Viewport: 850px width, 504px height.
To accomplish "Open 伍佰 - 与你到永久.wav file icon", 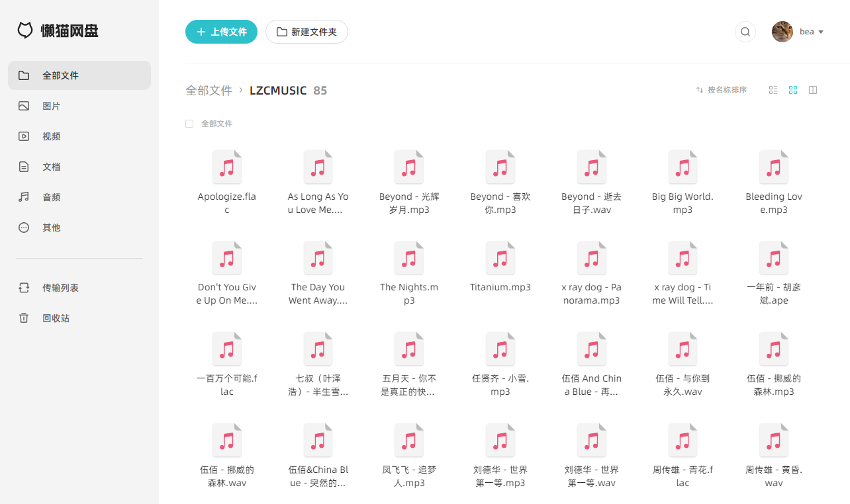I will (683, 349).
